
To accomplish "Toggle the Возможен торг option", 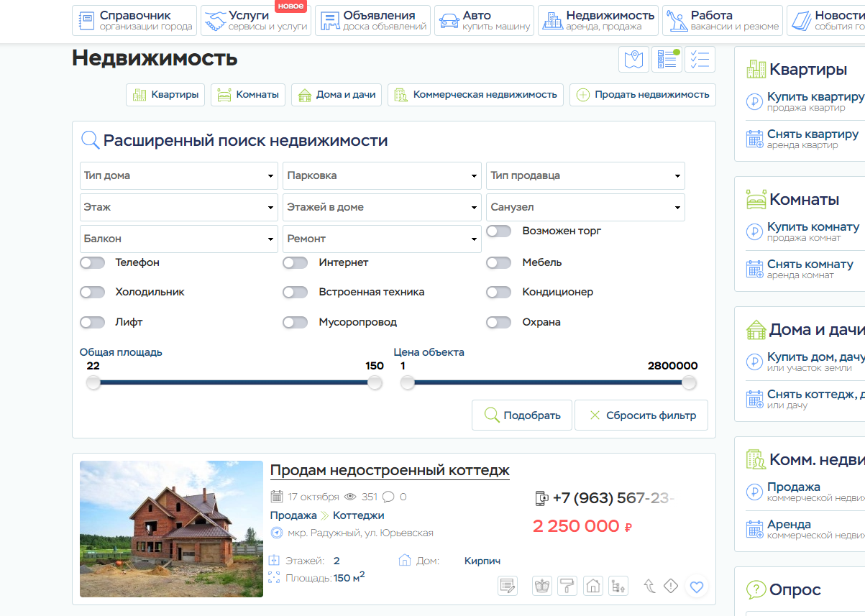I will pos(498,231).
